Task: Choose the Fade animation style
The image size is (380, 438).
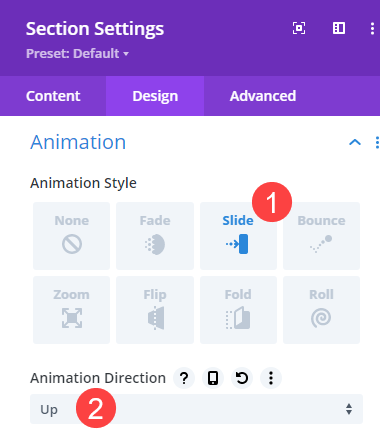Action: click(155, 236)
